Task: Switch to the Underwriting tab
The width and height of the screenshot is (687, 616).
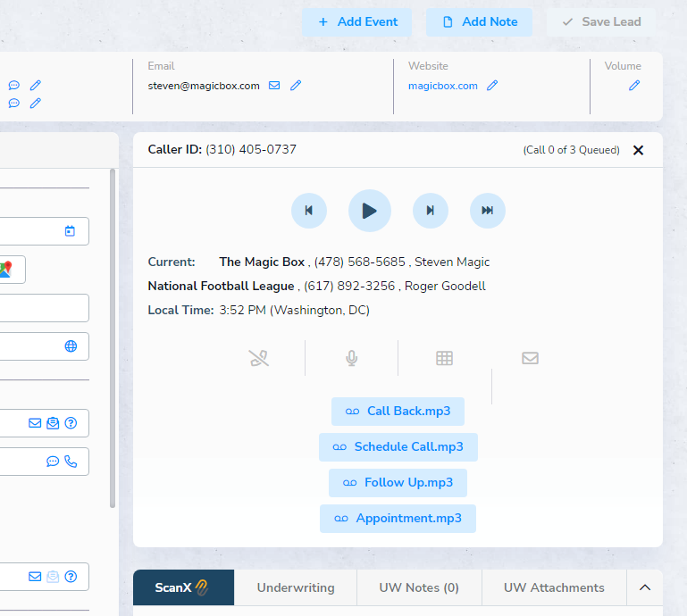Action: (296, 587)
